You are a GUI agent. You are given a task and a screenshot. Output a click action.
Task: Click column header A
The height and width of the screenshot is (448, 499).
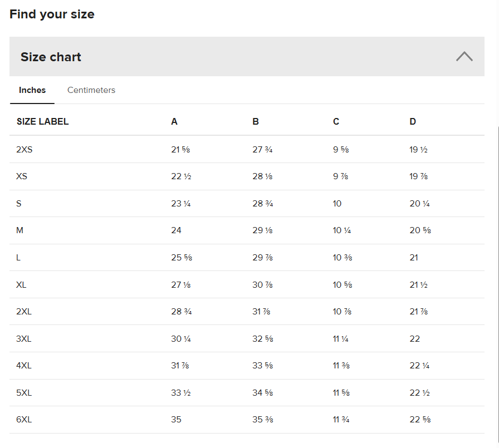(174, 121)
